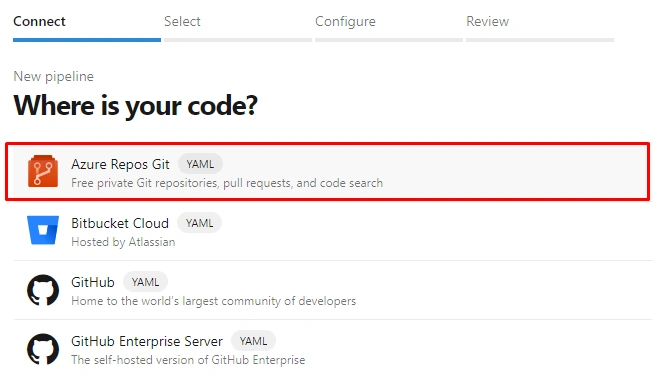Image resolution: width=657 pixels, height=377 pixels.
Task: Click the Azure Repos Git icon
Action: (x=43, y=171)
